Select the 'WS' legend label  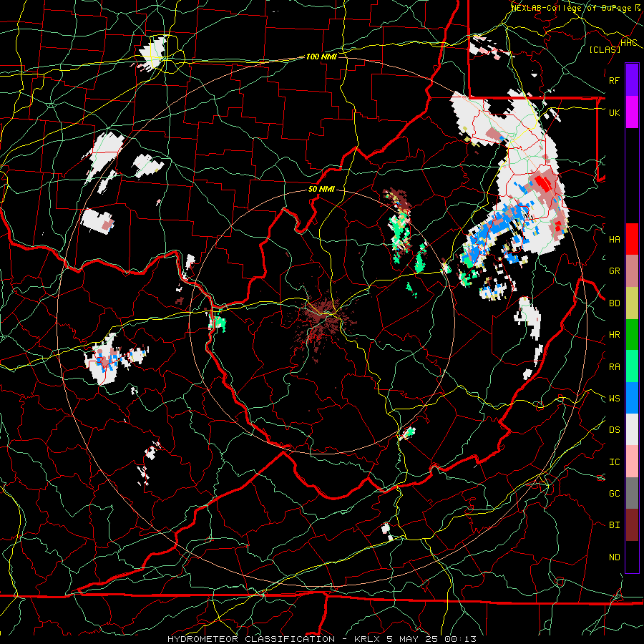614,399
